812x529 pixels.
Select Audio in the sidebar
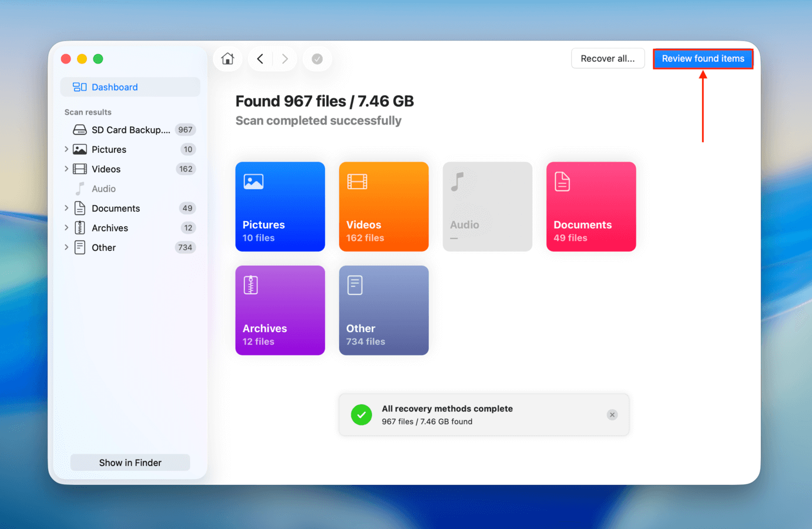[105, 188]
